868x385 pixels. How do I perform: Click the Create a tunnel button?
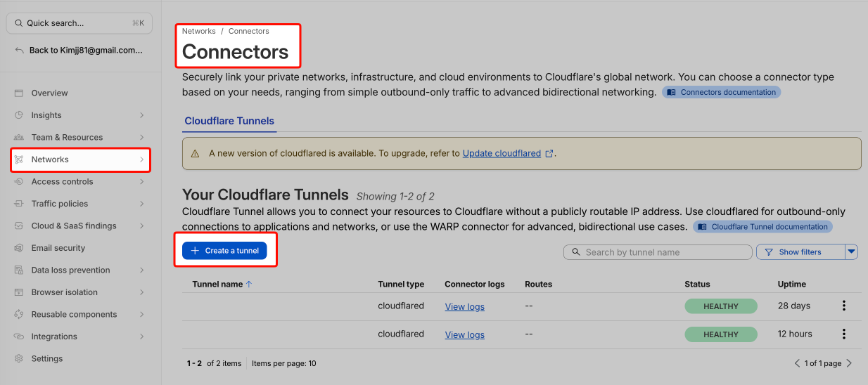coord(224,251)
